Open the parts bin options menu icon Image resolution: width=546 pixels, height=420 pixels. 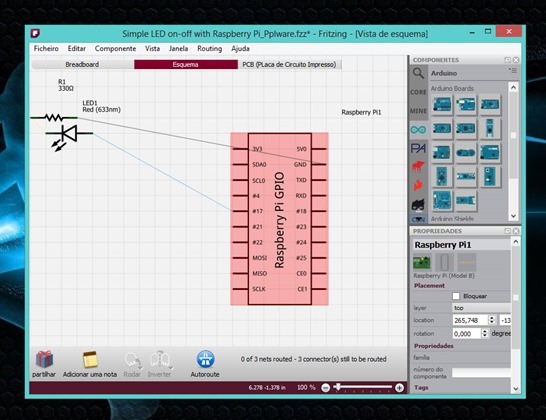click(513, 71)
